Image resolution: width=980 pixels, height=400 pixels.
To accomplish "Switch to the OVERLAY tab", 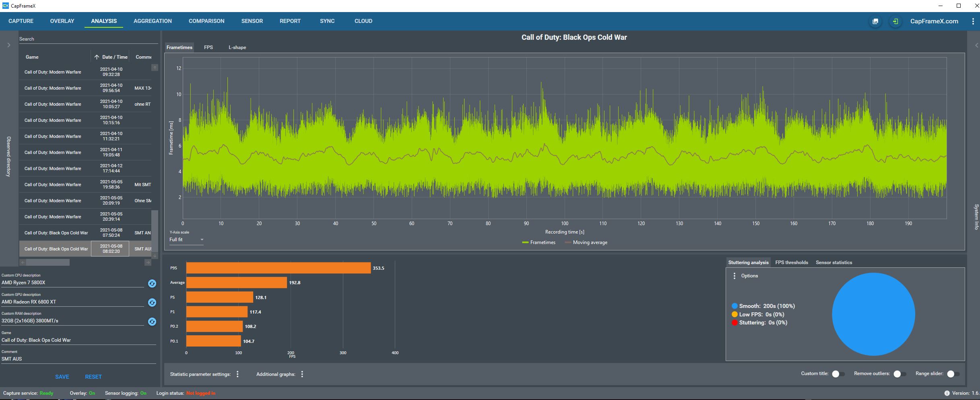I will tap(62, 21).
